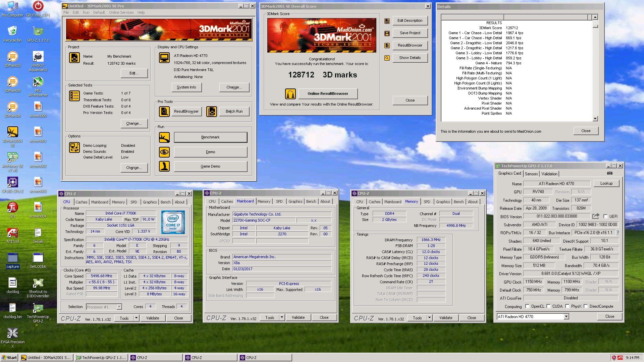
Task: Open the File menu in 3DMark2001
Action: (x=66, y=12)
